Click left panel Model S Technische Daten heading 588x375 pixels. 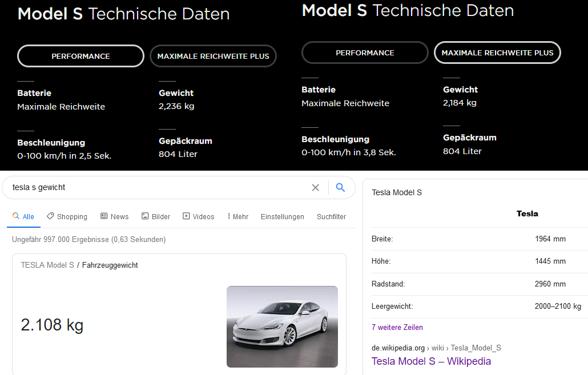pyautogui.click(x=123, y=14)
